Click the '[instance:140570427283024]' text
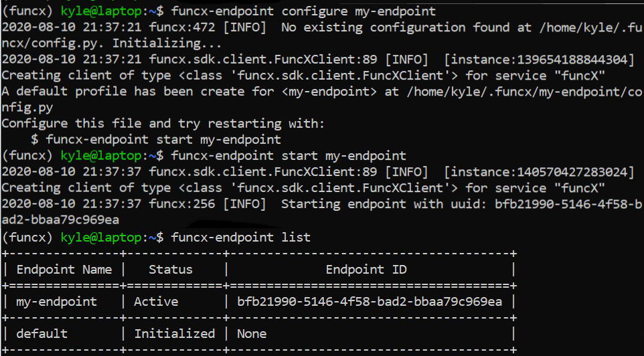This screenshot has height=356, width=644. [540, 172]
